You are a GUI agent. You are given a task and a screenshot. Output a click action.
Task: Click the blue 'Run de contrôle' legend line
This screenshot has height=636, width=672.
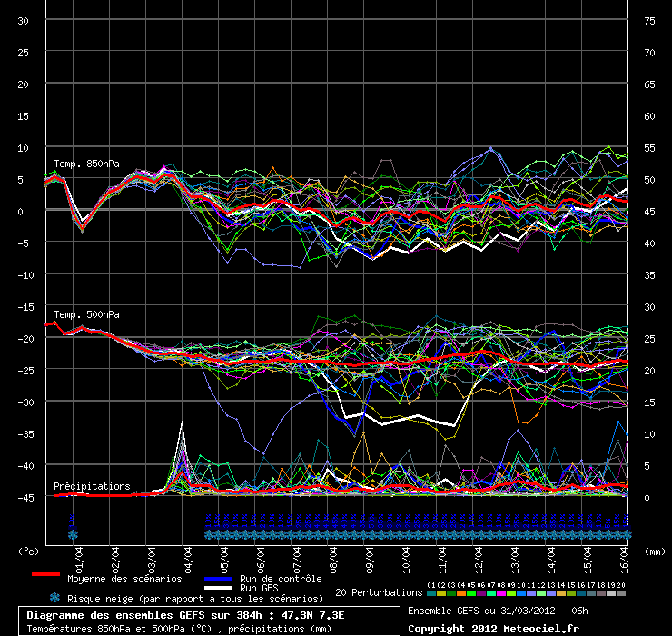pyautogui.click(x=212, y=578)
